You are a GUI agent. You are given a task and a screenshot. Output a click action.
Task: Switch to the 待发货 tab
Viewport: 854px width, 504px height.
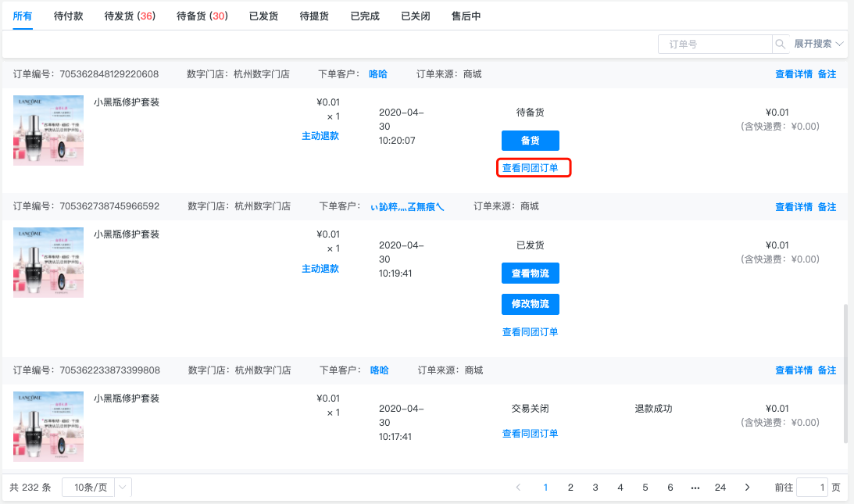pos(130,16)
